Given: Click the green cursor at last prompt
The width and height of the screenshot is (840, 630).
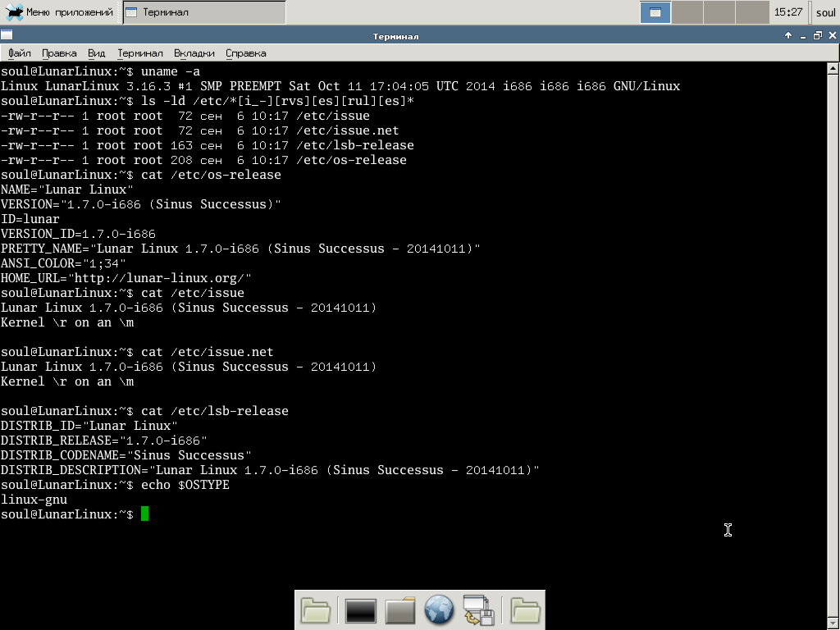Looking at the screenshot, I should point(144,514).
